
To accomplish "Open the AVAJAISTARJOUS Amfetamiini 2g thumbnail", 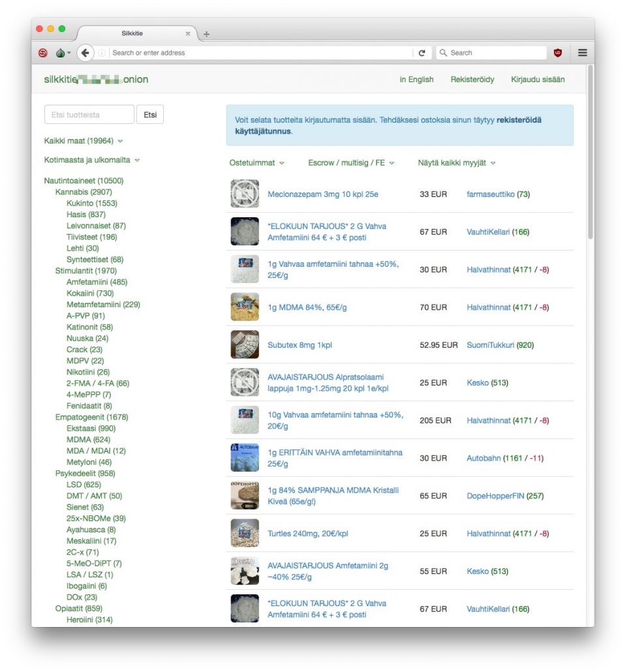I will tap(245, 571).
